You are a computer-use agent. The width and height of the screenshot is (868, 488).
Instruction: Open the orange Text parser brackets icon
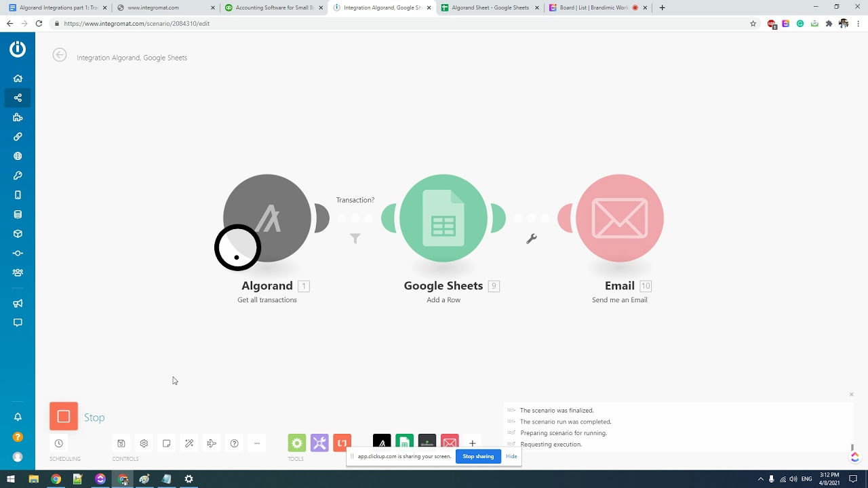[x=342, y=443]
